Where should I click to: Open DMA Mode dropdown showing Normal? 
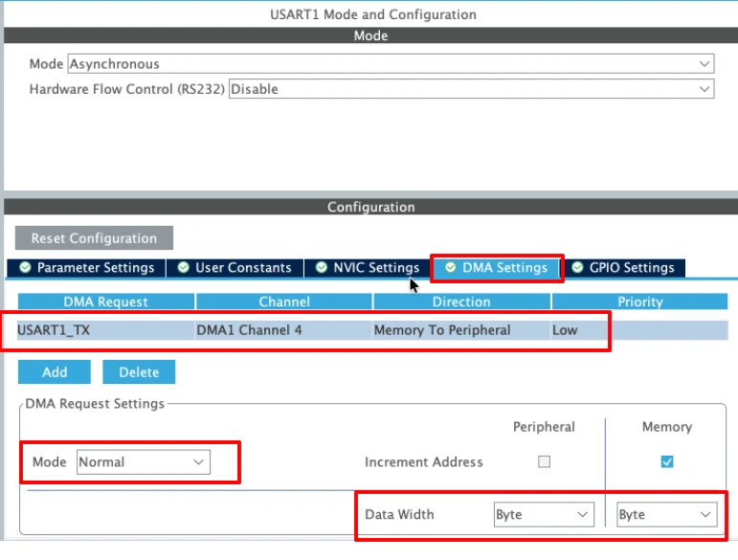tap(143, 461)
